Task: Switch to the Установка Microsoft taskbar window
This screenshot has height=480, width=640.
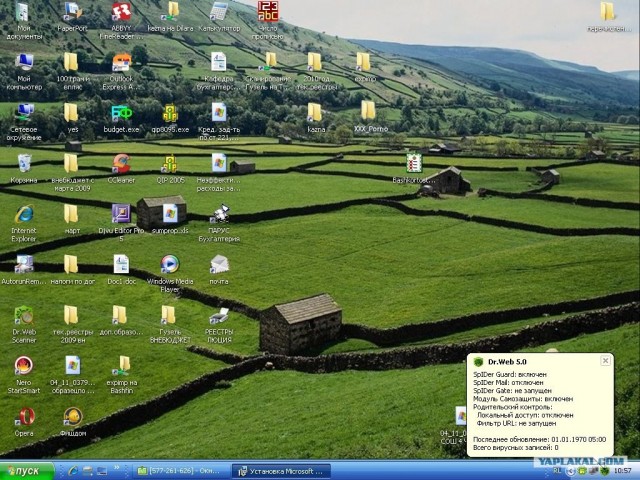Action: 278,470
